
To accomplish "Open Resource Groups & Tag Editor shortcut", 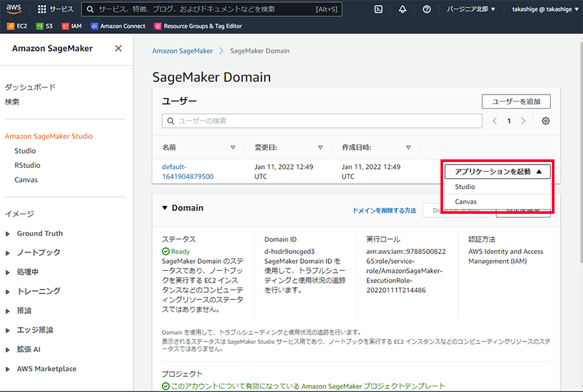I will (x=198, y=26).
